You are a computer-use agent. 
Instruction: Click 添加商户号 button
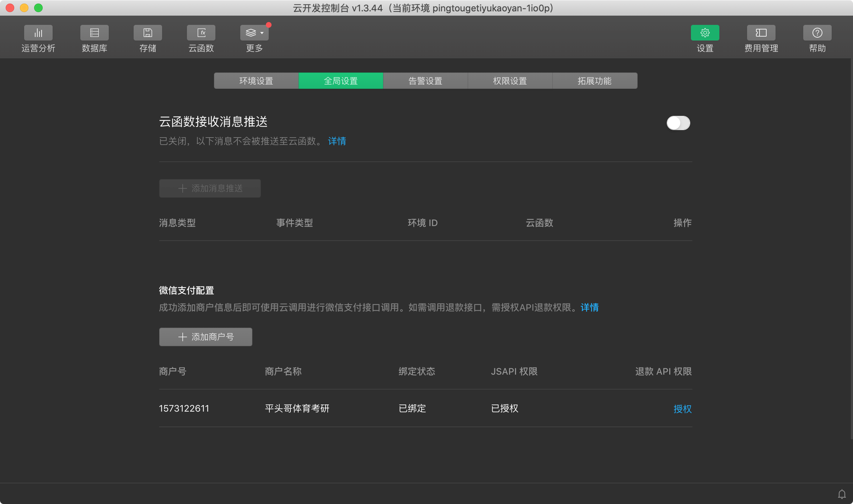pyautogui.click(x=205, y=337)
